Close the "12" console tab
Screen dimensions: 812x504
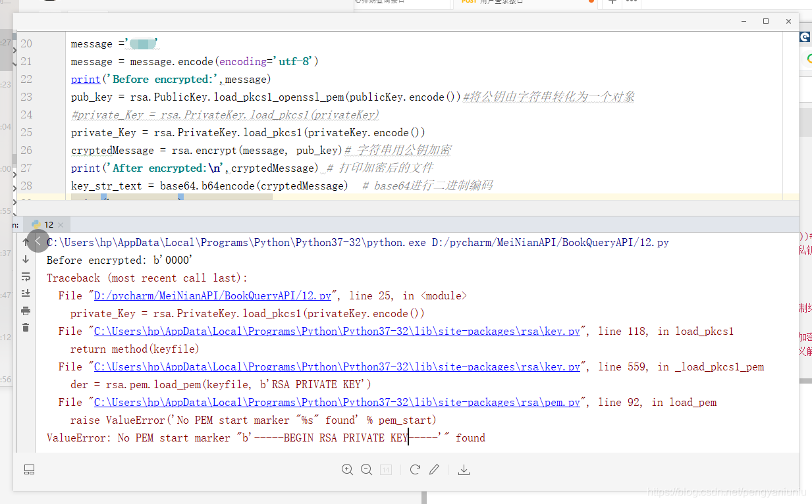pos(60,224)
